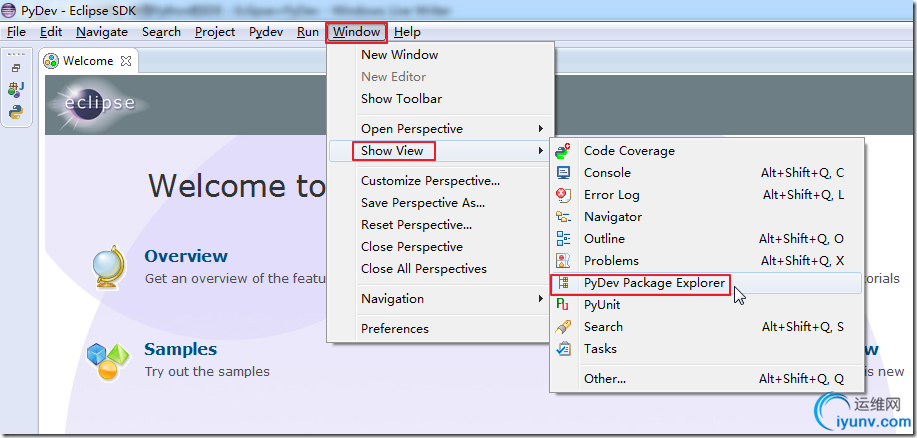Viewport: 917px width, 438px height.
Task: Click the Console view icon
Action: tap(563, 173)
